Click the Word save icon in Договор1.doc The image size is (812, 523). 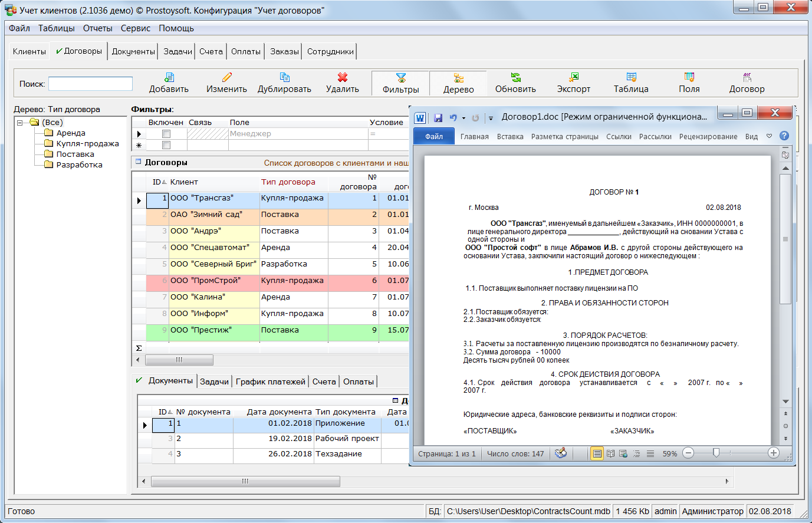pyautogui.click(x=438, y=118)
